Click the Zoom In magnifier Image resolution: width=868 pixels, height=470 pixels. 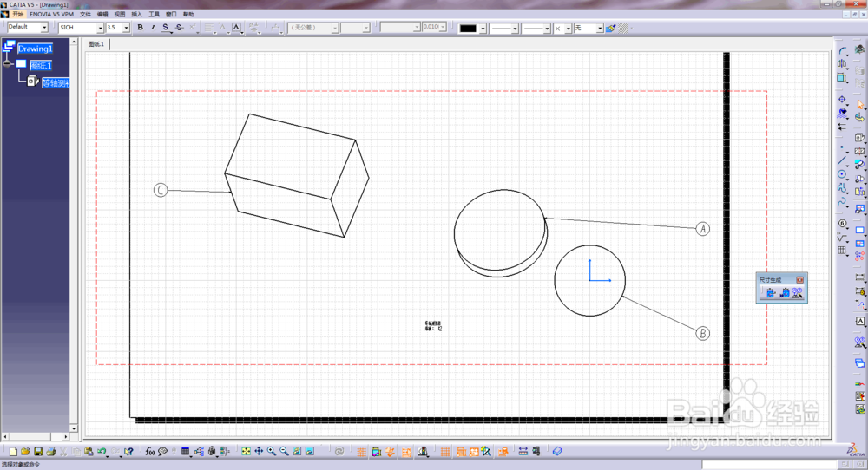(271, 452)
